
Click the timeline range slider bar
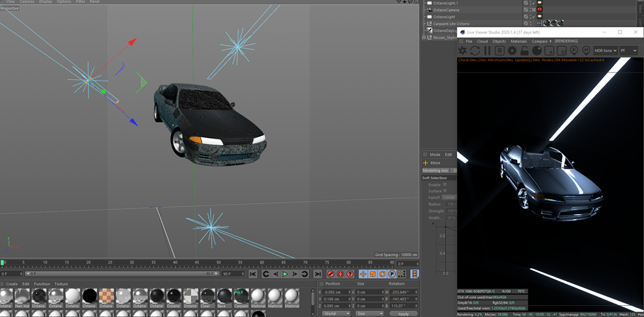122,273
